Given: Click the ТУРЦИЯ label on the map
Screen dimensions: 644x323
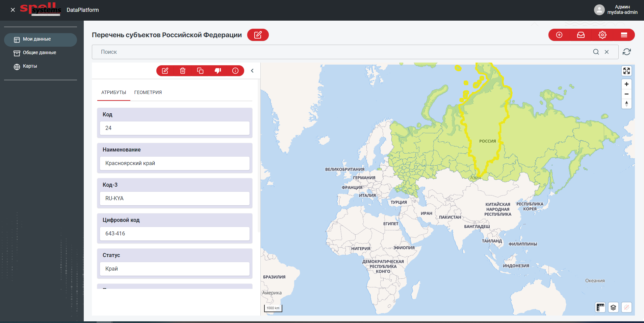Looking at the screenshot, I should point(399,203).
